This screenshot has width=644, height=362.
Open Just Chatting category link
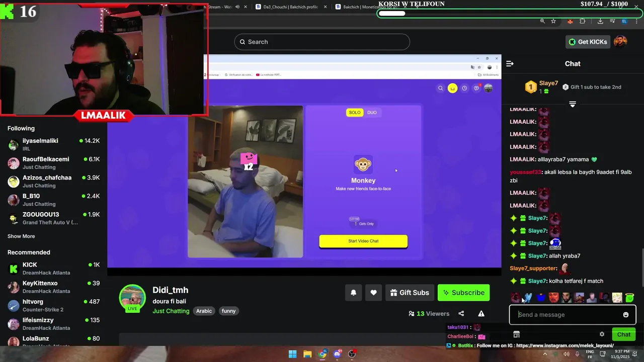pyautogui.click(x=171, y=311)
